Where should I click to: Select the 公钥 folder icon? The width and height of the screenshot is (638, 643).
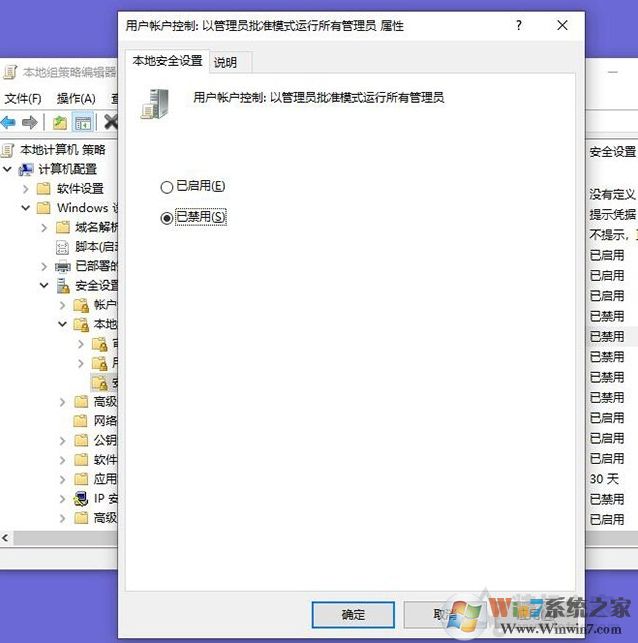(x=81, y=440)
